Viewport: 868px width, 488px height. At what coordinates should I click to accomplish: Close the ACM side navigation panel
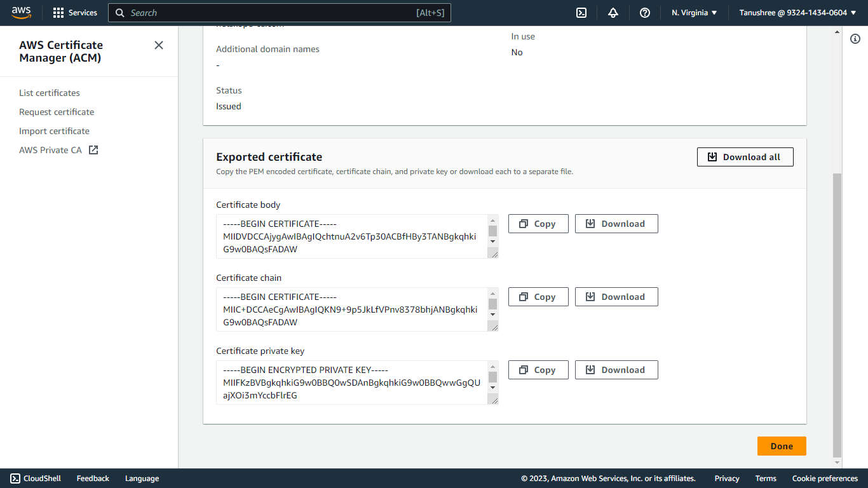(159, 45)
